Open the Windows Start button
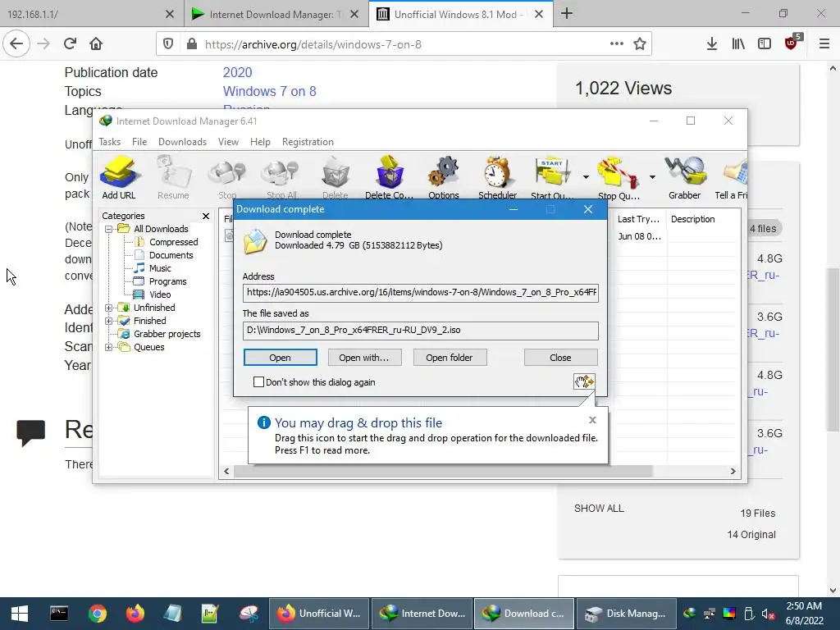This screenshot has height=630, width=840. pos(20,614)
